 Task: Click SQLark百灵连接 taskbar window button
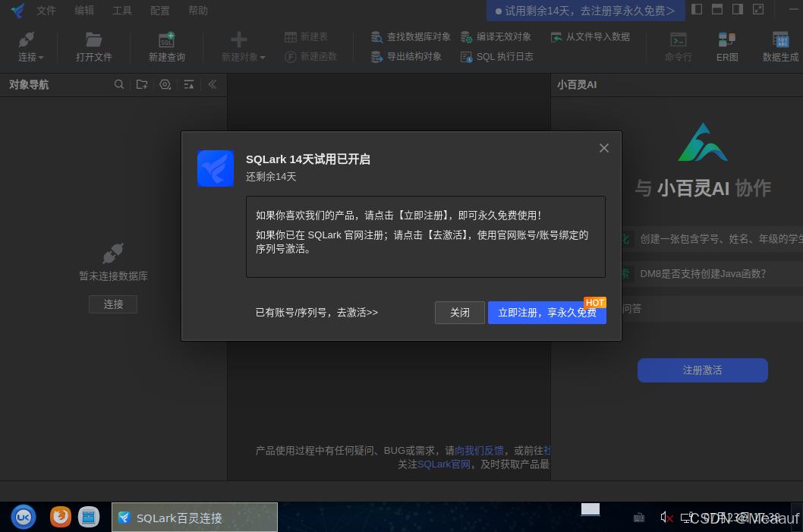pos(194,517)
